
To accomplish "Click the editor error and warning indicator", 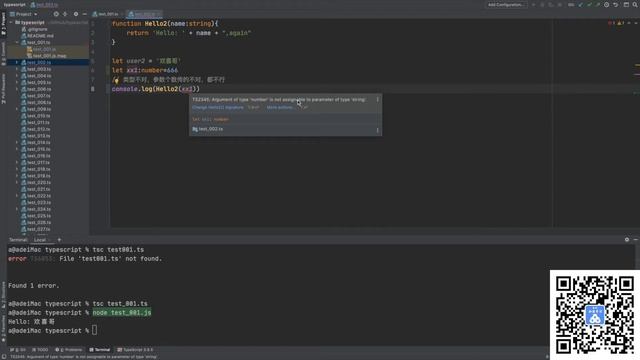I will point(616,23).
